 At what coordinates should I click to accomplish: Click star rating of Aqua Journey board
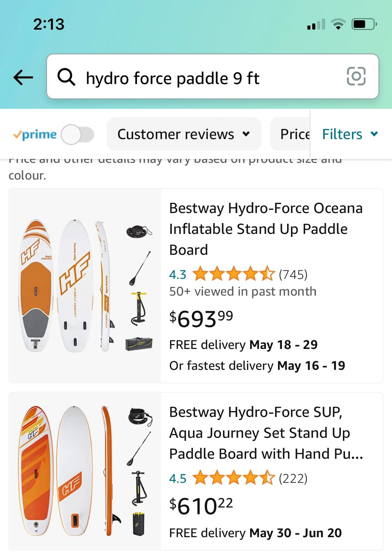tap(233, 478)
